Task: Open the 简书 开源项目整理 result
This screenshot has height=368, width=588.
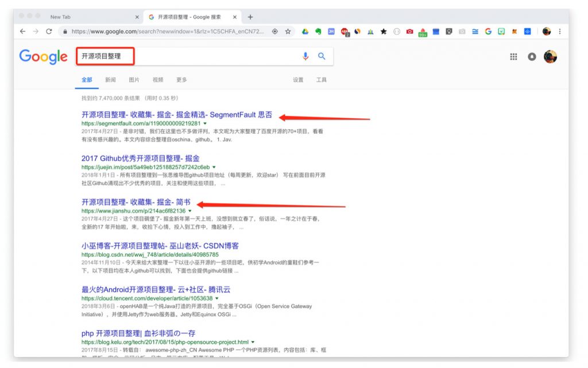Action: click(136, 202)
